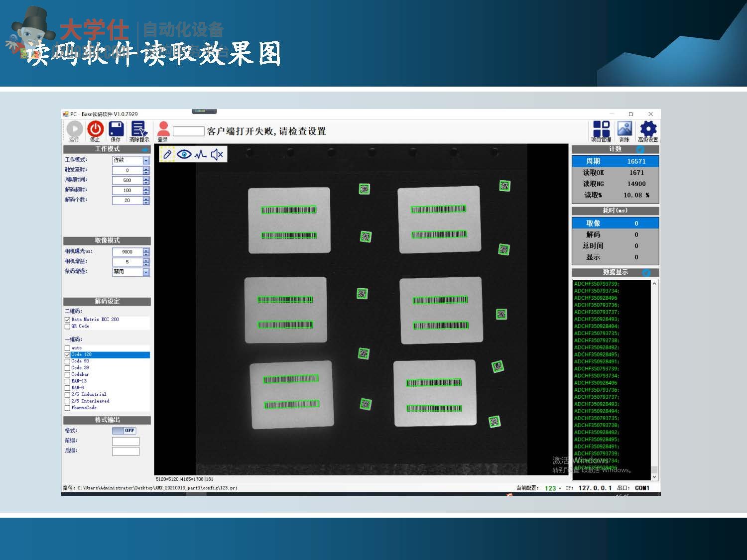The image size is (747, 560).
Task: Click the 解码 row in 耗时 panel
Action: click(x=616, y=234)
